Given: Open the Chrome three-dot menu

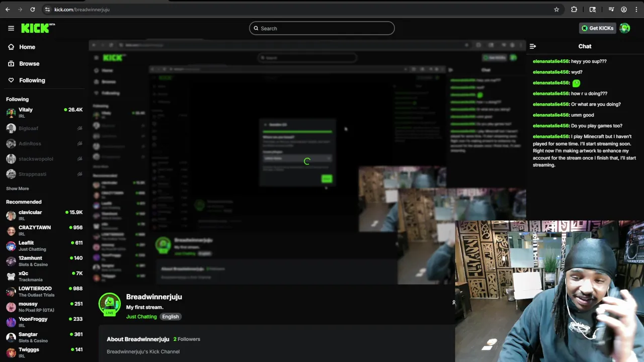Looking at the screenshot, I should [636, 9].
